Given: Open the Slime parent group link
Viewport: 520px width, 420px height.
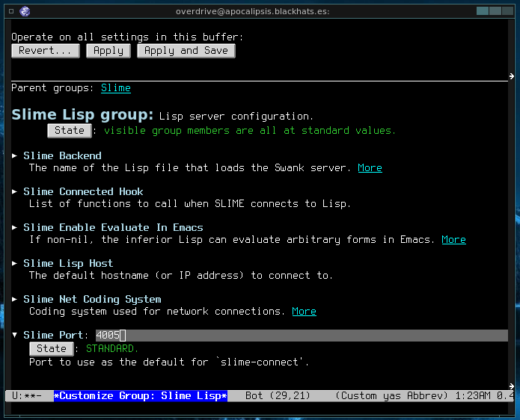Looking at the screenshot, I should click(116, 87).
